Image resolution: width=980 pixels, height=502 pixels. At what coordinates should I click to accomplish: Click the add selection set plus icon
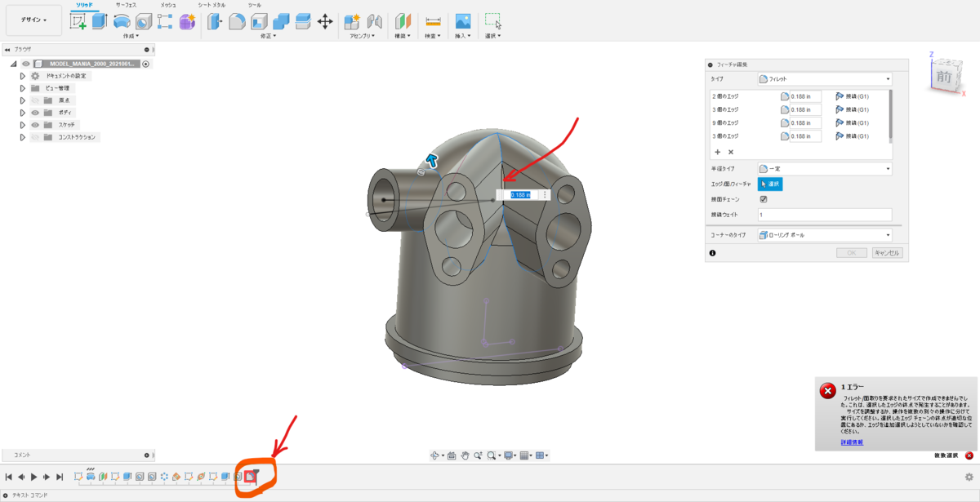point(718,152)
